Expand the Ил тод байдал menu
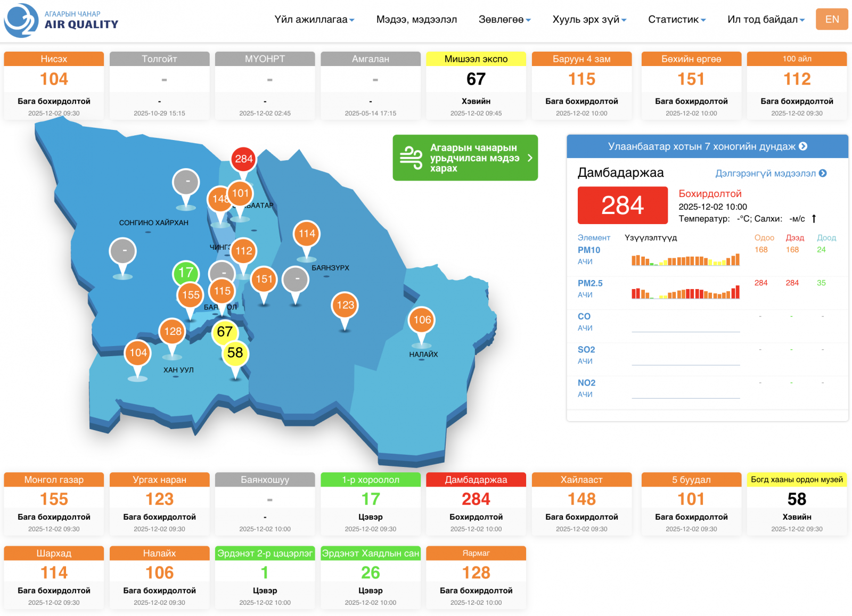The height and width of the screenshot is (616, 852). (766, 20)
